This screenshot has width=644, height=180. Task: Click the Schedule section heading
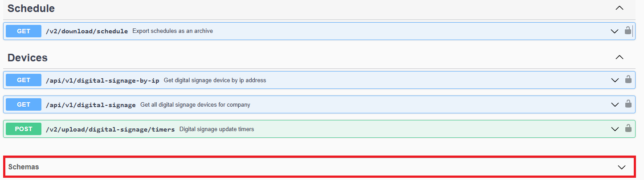pos(31,8)
